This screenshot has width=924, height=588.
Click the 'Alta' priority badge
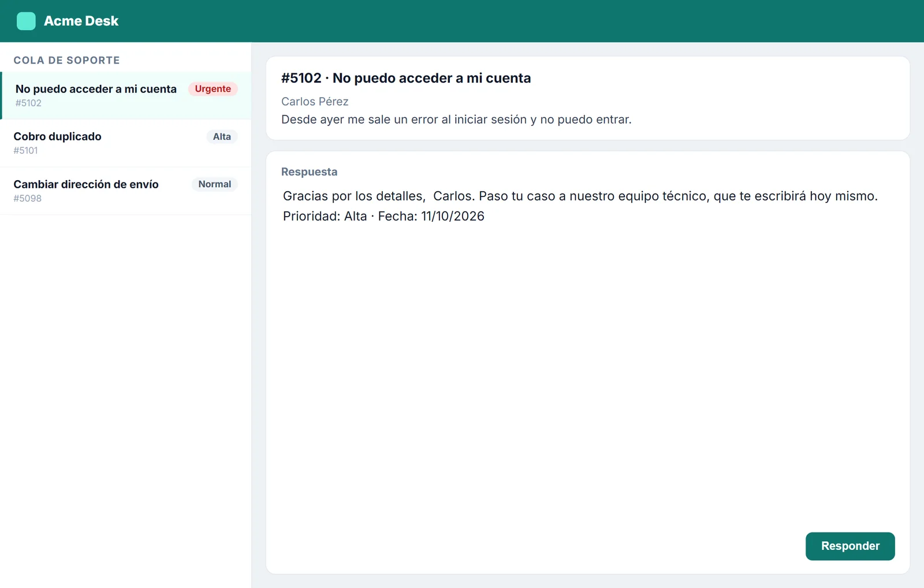pos(222,137)
